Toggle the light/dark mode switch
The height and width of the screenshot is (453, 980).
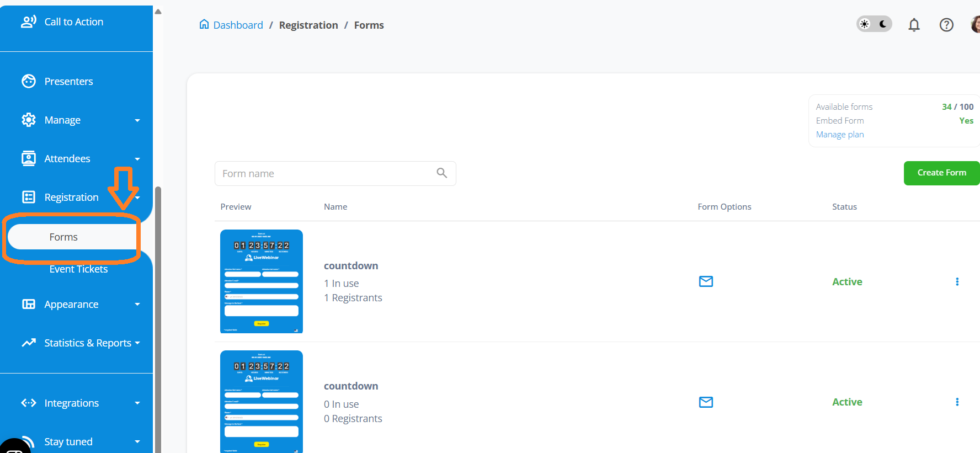tap(874, 24)
